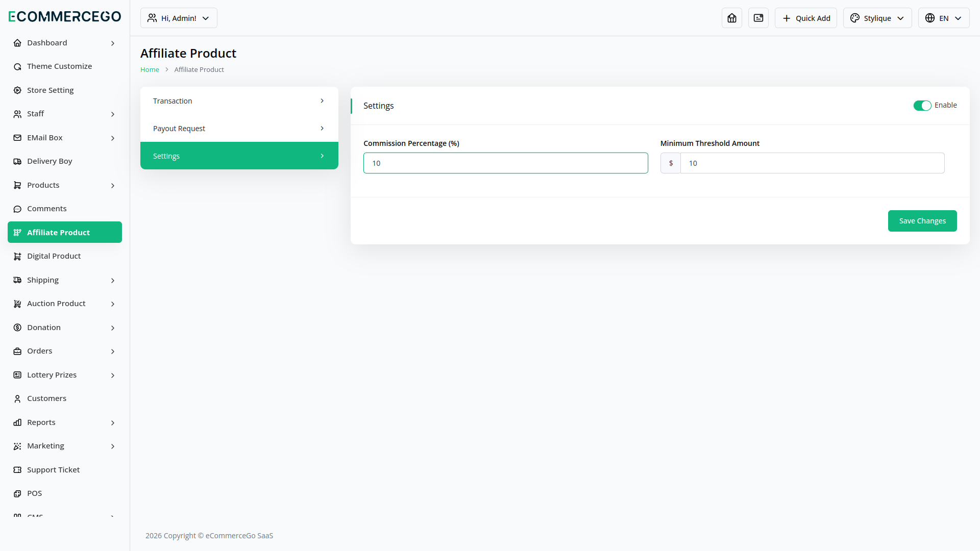Expand the EMail Box submenu chevron
Viewport: 980px width, 551px height.
coord(113,138)
